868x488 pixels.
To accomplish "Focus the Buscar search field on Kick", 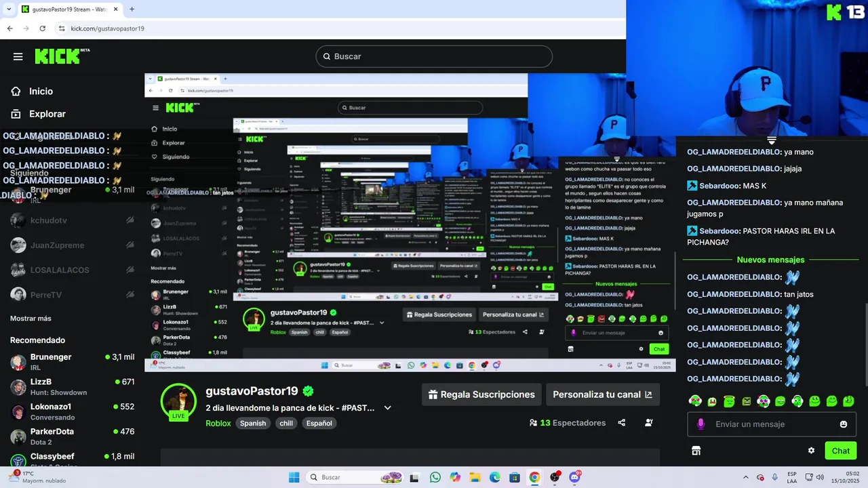I will [434, 56].
